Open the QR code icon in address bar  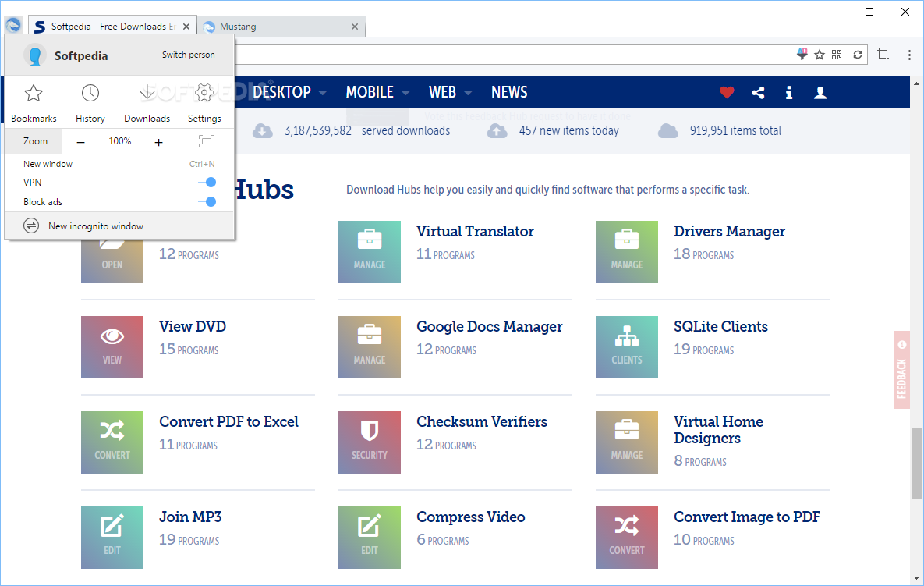pyautogui.click(x=837, y=55)
